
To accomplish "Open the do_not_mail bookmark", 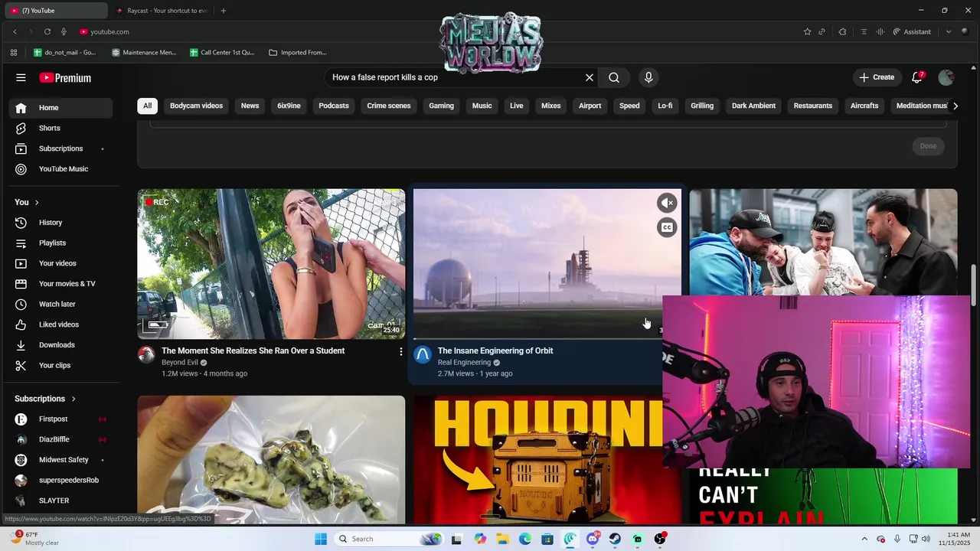I will click(65, 53).
